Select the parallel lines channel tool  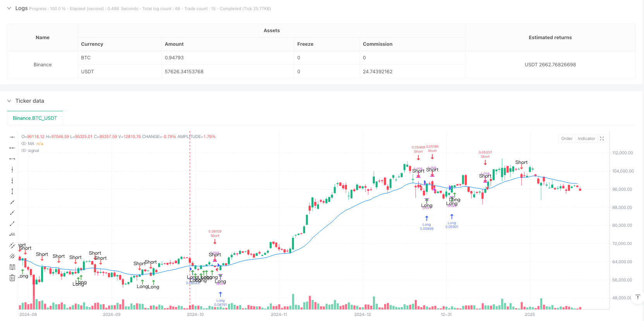click(12, 245)
